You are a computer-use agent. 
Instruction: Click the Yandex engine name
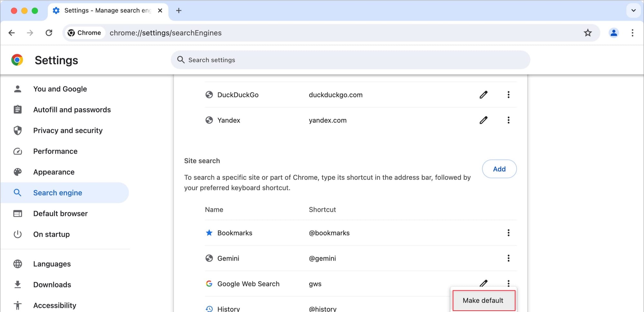click(229, 120)
